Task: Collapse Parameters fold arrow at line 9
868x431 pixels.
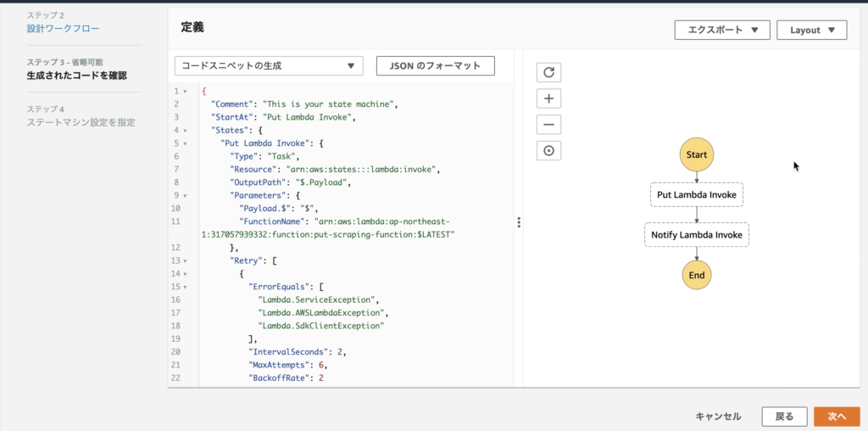Action: (x=185, y=195)
